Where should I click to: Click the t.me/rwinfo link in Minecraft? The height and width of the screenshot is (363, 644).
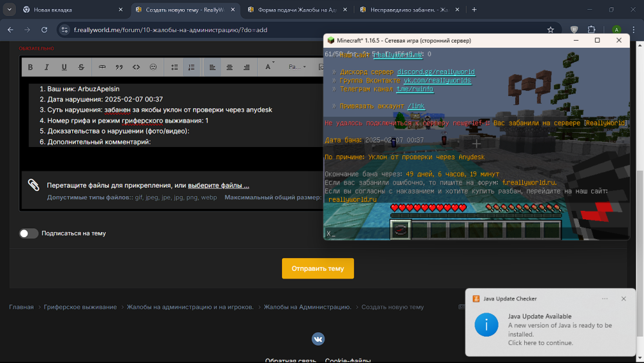pos(415,89)
